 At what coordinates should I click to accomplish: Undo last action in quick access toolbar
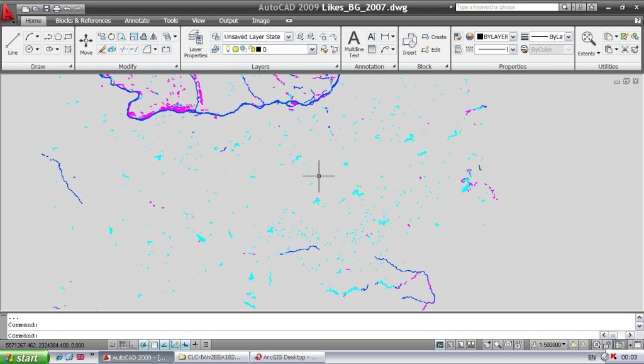click(67, 8)
